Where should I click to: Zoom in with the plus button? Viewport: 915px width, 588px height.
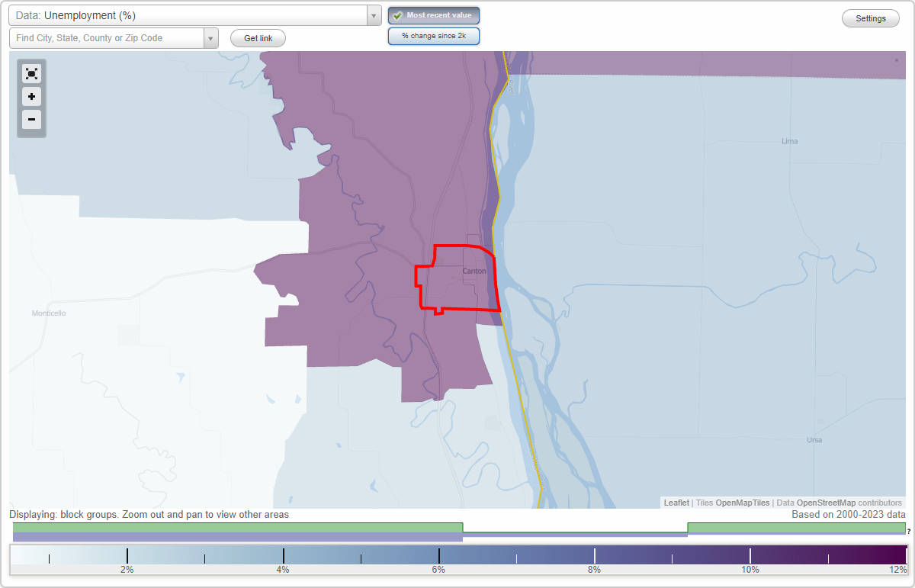pos(31,97)
